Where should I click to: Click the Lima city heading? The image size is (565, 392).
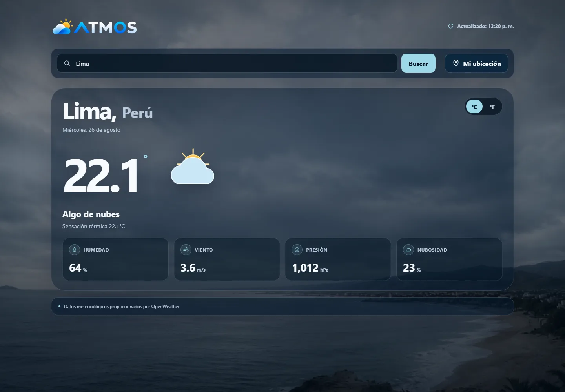pyautogui.click(x=89, y=111)
